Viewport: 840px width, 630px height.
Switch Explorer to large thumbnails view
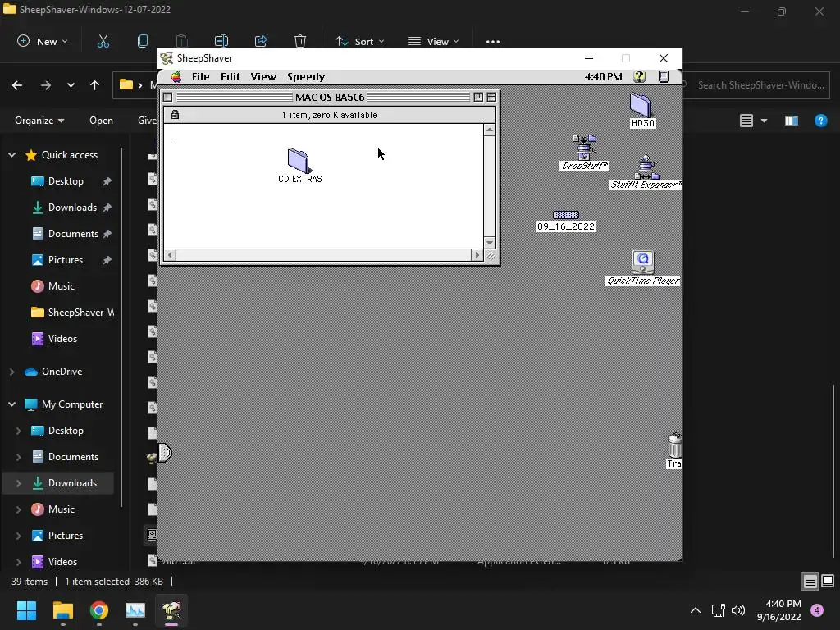point(828,581)
